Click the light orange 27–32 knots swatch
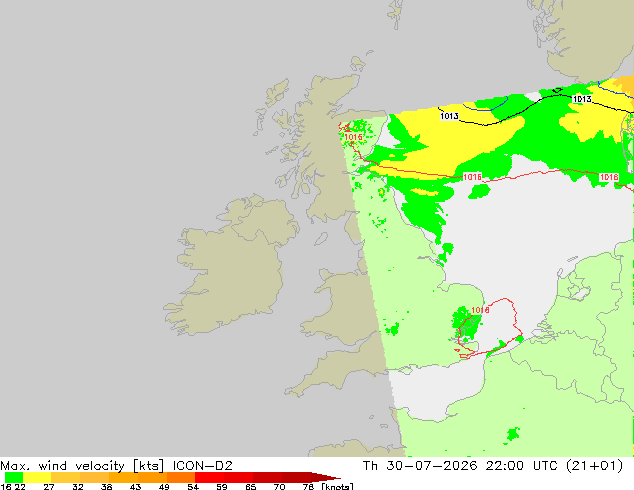Screen dimensions: 634x490 tap(66, 477)
